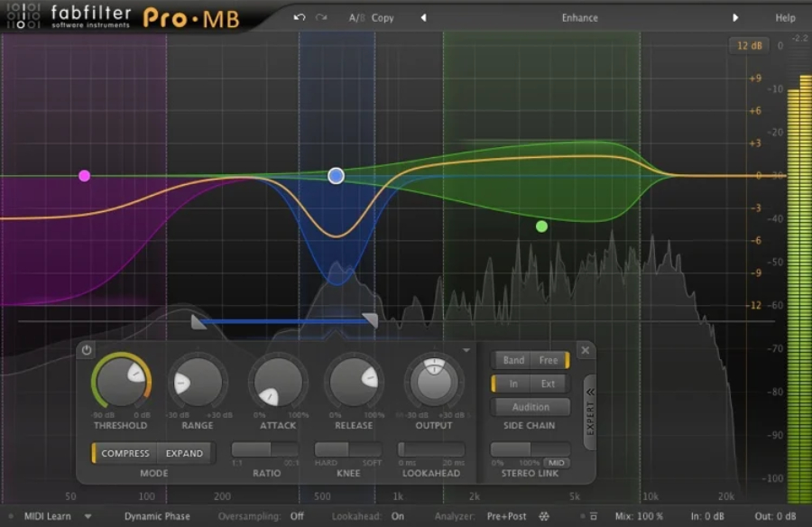Screen dimensions: 812x527
Task: Click the next preset arrow
Action: (736, 17)
